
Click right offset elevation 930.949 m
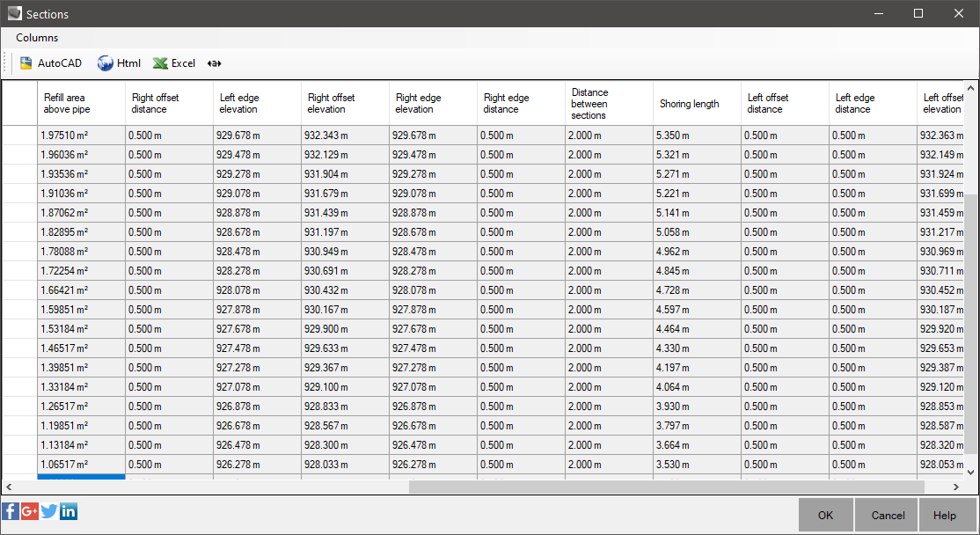tap(346, 252)
